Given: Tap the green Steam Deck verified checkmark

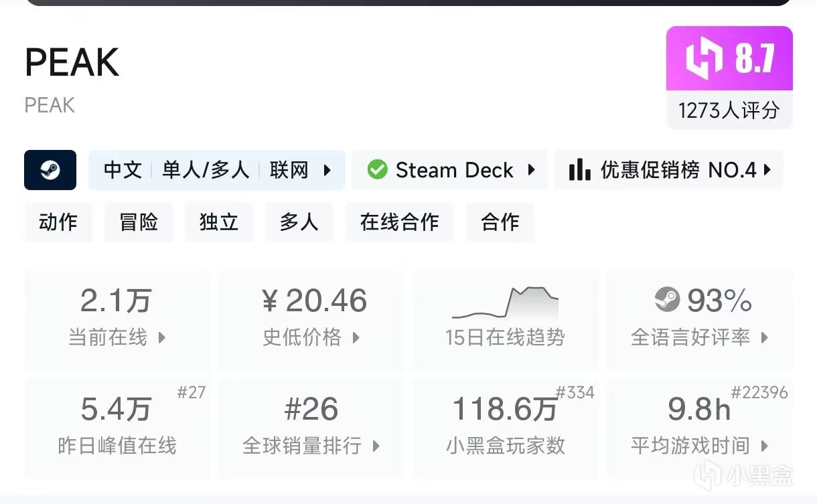Looking at the screenshot, I should 378,170.
